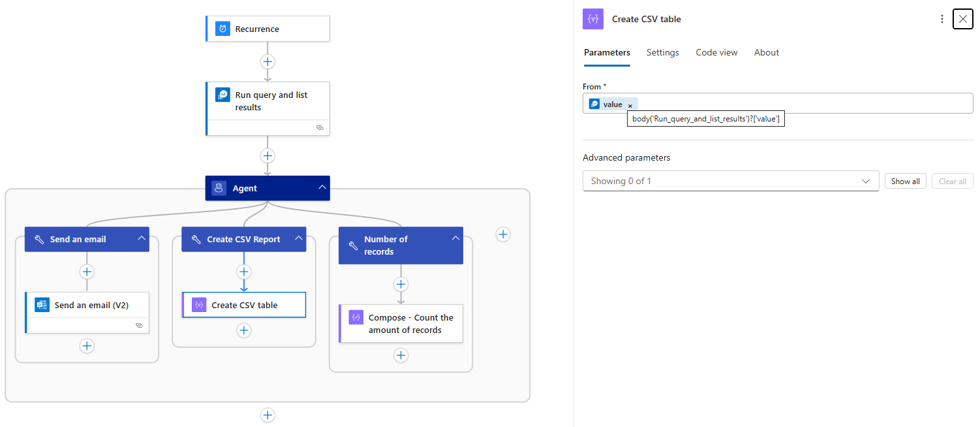Image resolution: width=980 pixels, height=427 pixels.
Task: Collapse the Agent node
Action: pyautogui.click(x=322, y=188)
